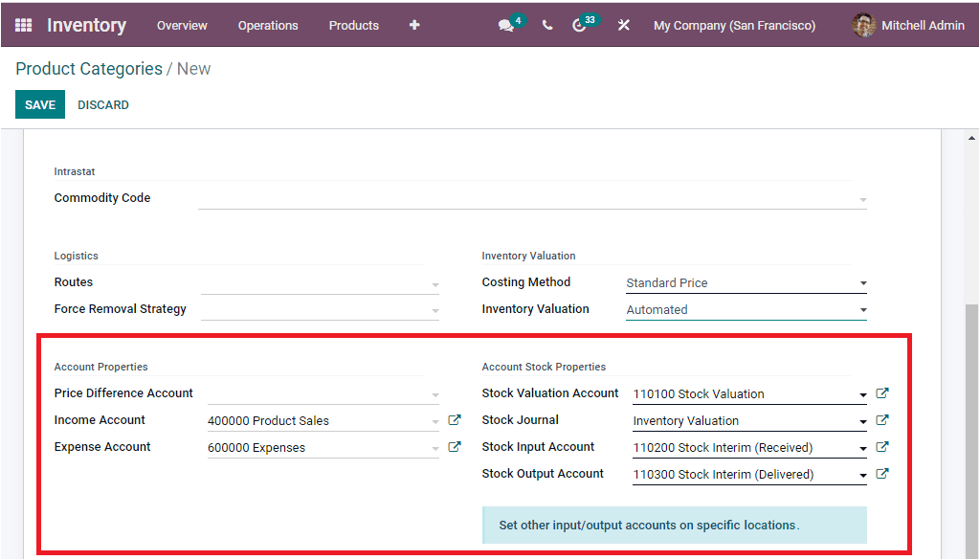Image resolution: width=980 pixels, height=560 pixels.
Task: Open Income Account record via external link icon
Action: pos(454,419)
